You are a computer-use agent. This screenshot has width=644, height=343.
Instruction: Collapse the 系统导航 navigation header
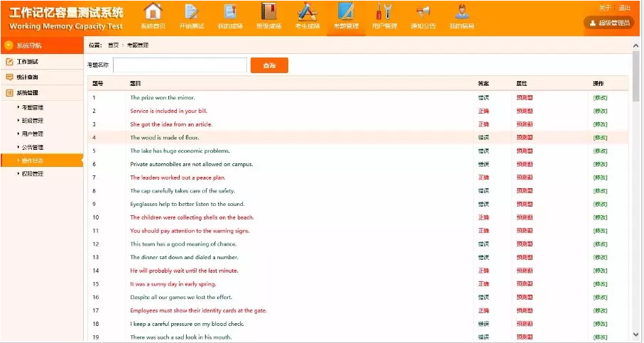click(x=42, y=45)
